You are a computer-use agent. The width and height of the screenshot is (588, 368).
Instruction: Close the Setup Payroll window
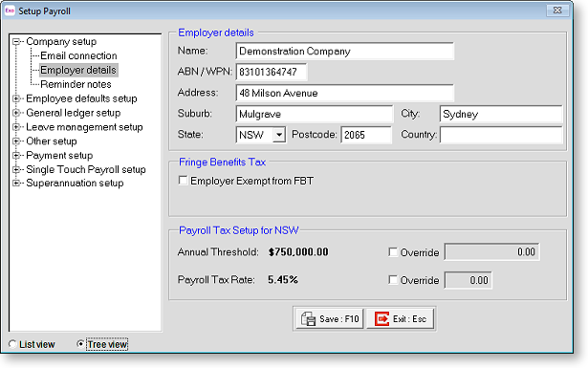(x=557, y=11)
